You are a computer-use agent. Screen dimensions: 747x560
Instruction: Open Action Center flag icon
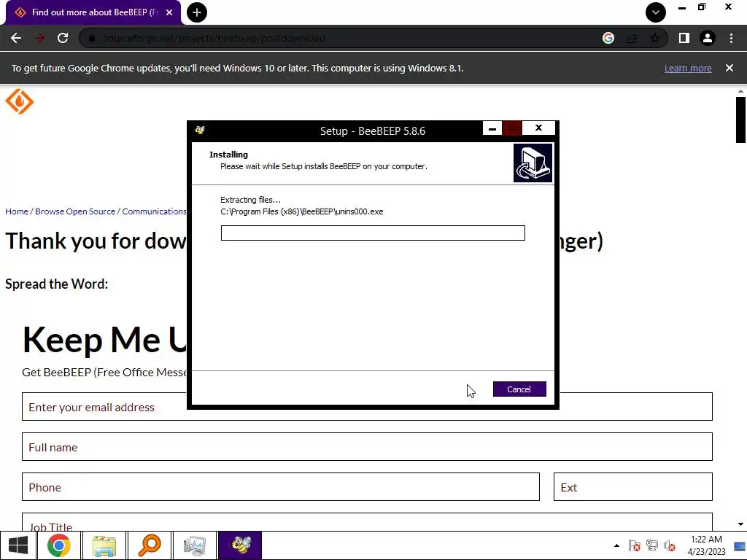pos(634,545)
